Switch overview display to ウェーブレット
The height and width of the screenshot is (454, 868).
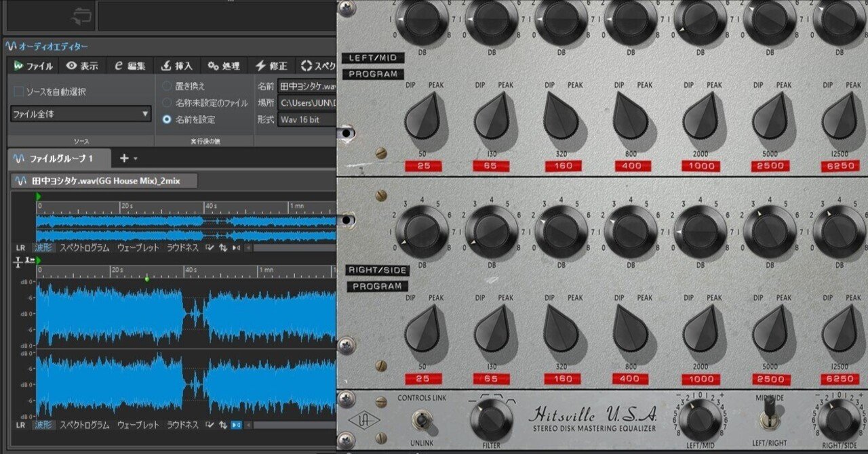pyautogui.click(x=138, y=248)
